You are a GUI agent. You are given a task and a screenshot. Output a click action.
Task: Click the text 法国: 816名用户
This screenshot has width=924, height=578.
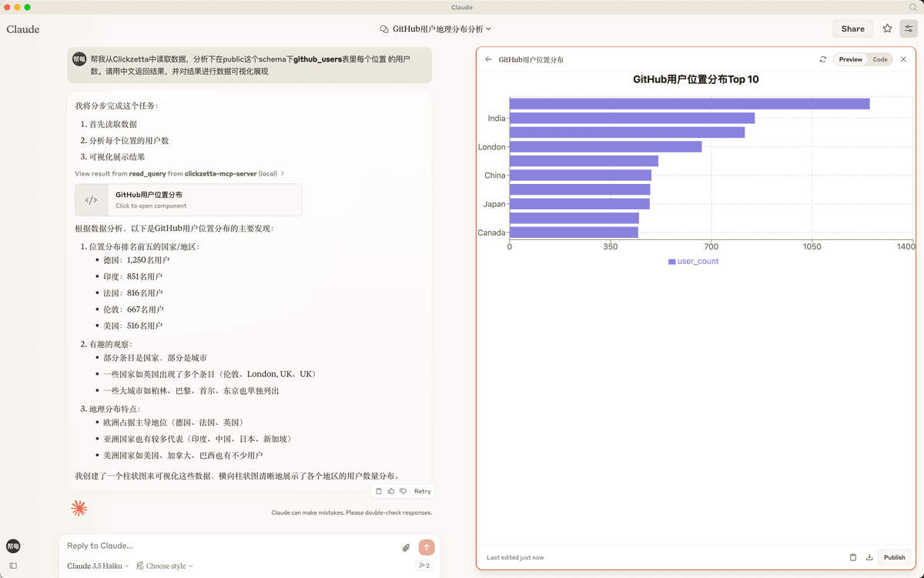pos(133,293)
